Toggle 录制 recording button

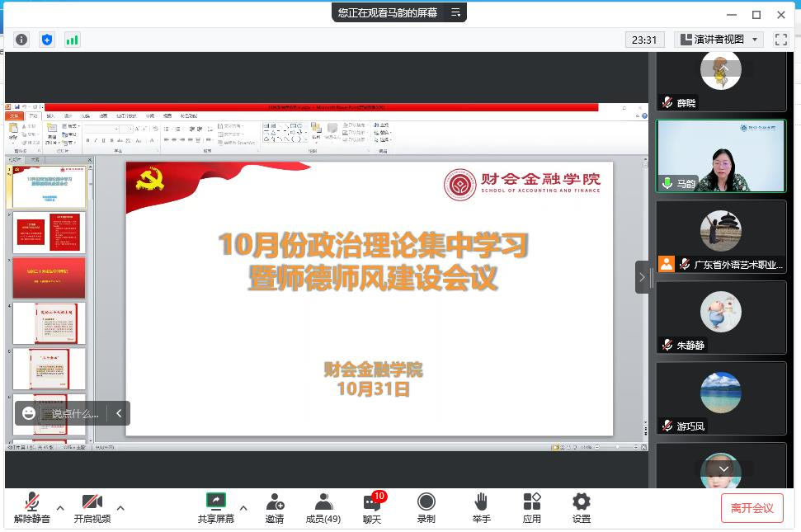pos(426,507)
